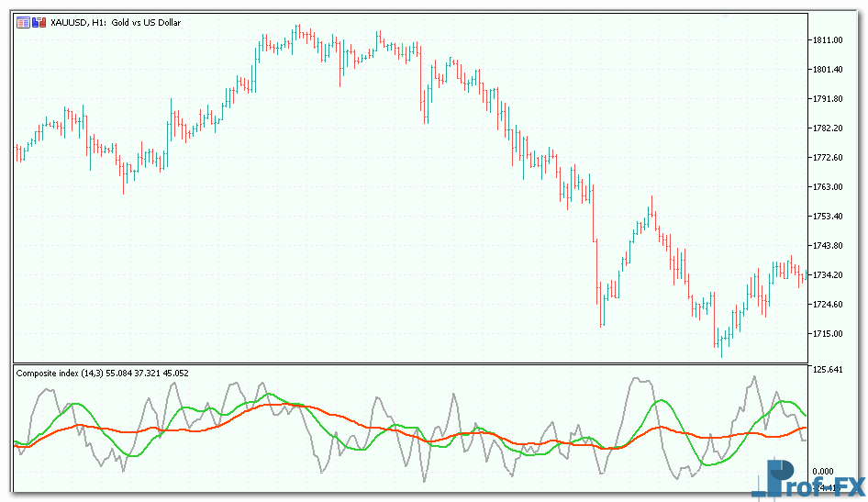Click the 1724.60 price axis label
The height and width of the screenshot is (502, 868).
click(827, 305)
